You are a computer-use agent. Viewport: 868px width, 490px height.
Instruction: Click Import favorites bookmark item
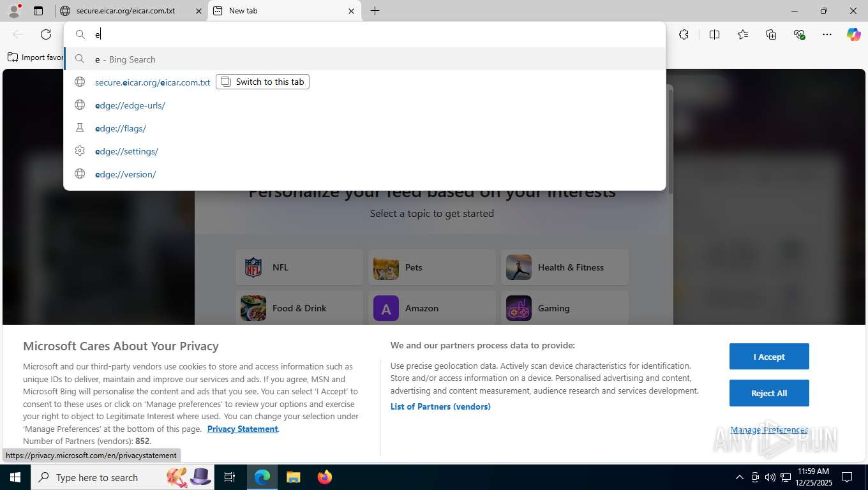click(35, 57)
